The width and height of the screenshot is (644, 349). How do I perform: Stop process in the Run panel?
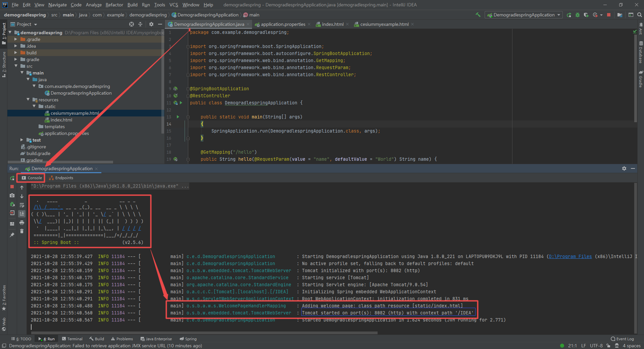coord(12,187)
